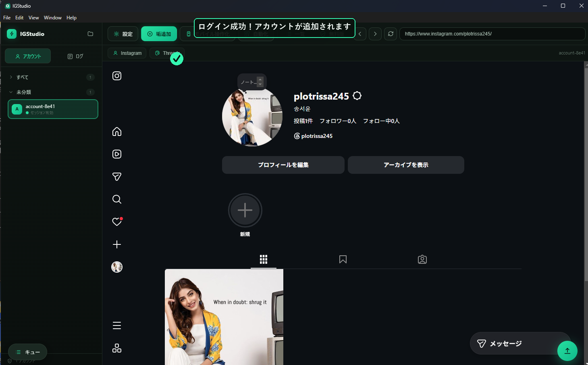588x365 pixels.
Task: Click the green 垢追加 button
Action: tap(159, 34)
